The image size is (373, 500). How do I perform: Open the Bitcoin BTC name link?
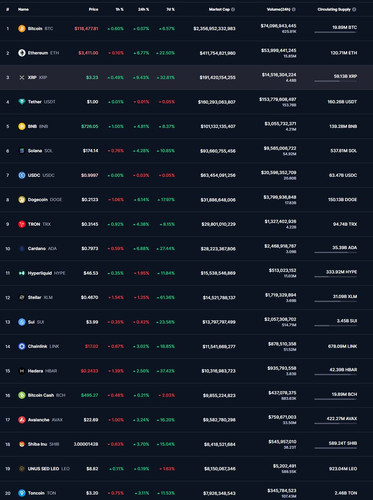(x=40, y=29)
